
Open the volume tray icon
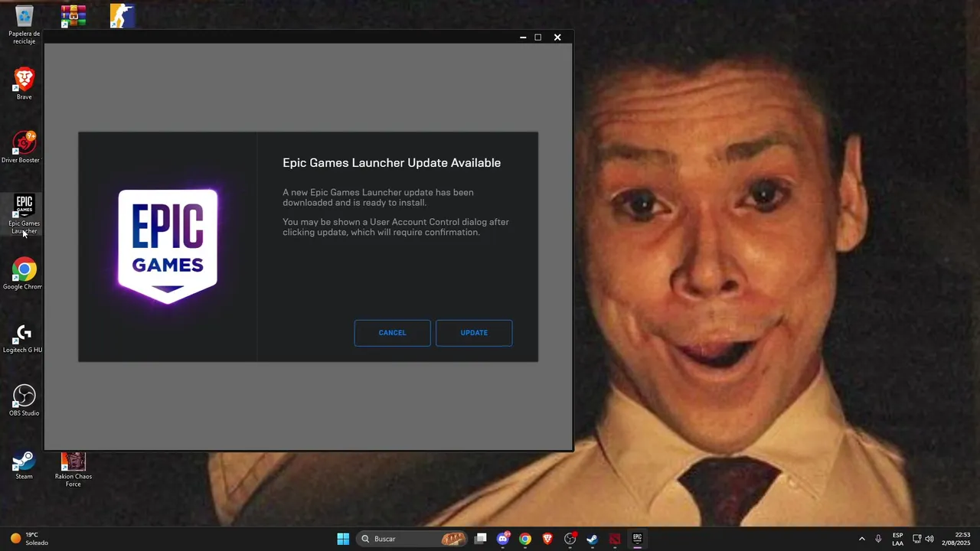pyautogui.click(x=929, y=539)
